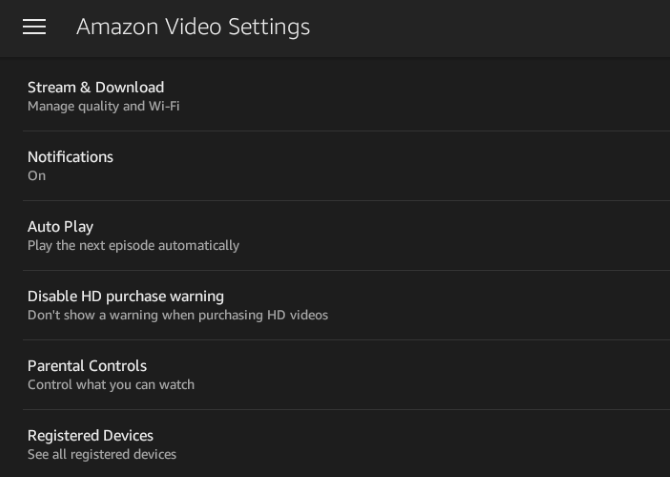Select the Auto Play heading
Screen dimensions: 670x477
60,227
